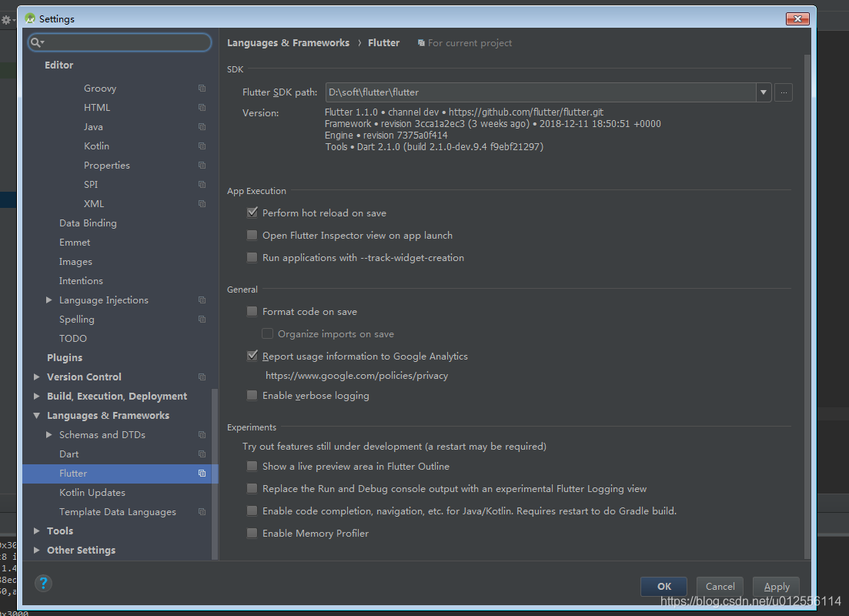Enable Show a live preview area in Flutter Outline

(x=252, y=466)
